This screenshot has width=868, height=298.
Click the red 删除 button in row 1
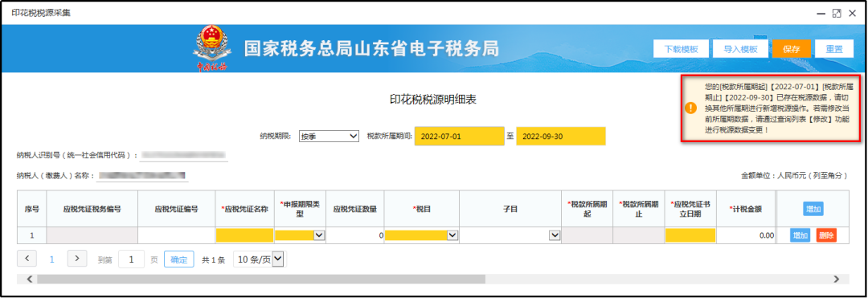pyautogui.click(x=826, y=235)
